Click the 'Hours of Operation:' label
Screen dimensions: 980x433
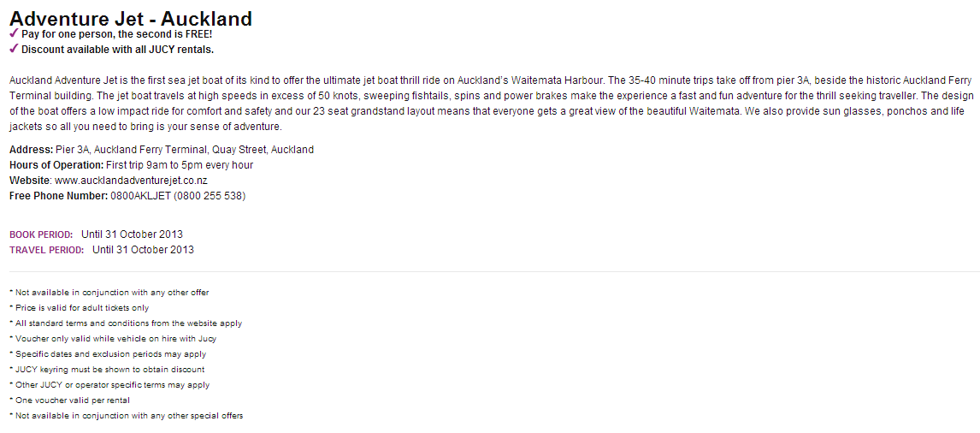coord(56,165)
